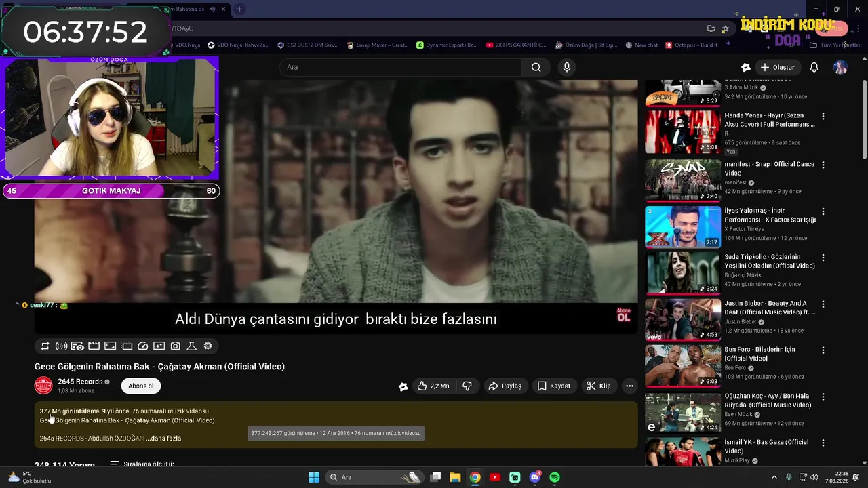
Task: Subscribe using the Abone ol button
Action: tap(141, 386)
